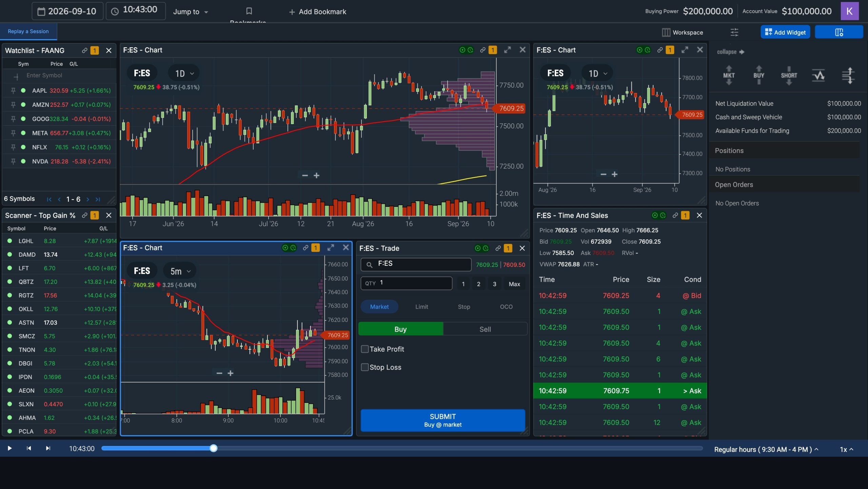The image size is (868, 489).
Task: Open the replay date picker 2026-09-10
Action: 67,11
